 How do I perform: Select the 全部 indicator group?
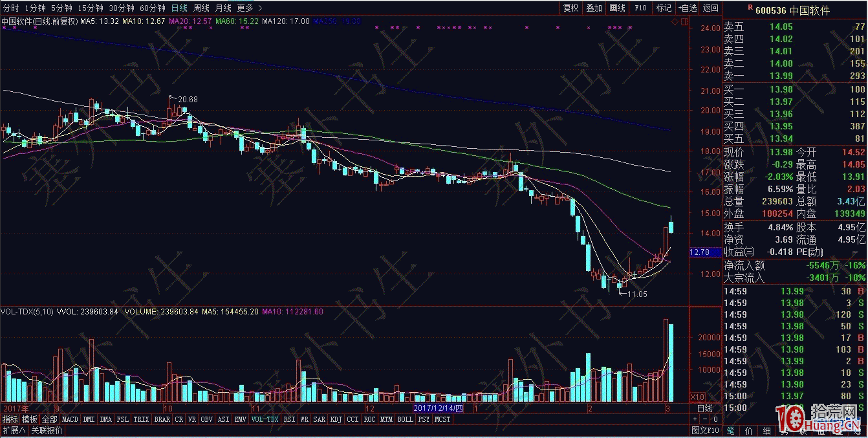pyautogui.click(x=49, y=419)
